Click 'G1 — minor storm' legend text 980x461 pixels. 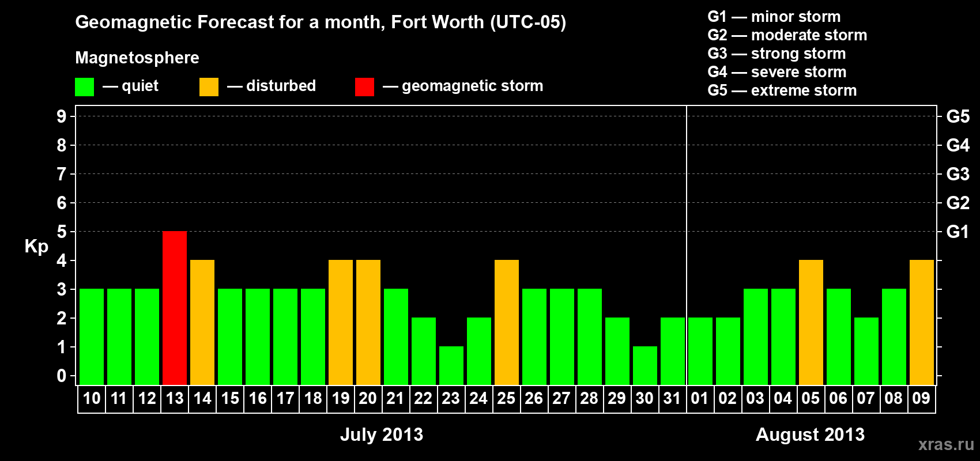pyautogui.click(x=774, y=17)
